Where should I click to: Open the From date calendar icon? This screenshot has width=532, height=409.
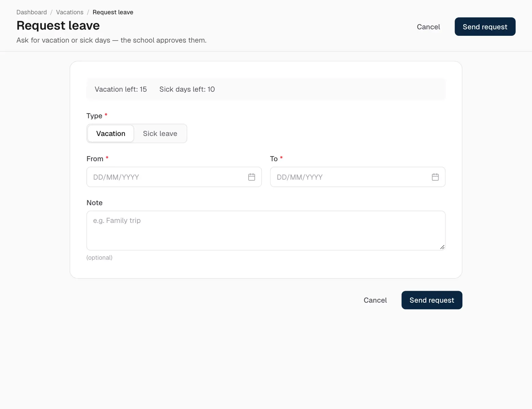click(x=252, y=177)
